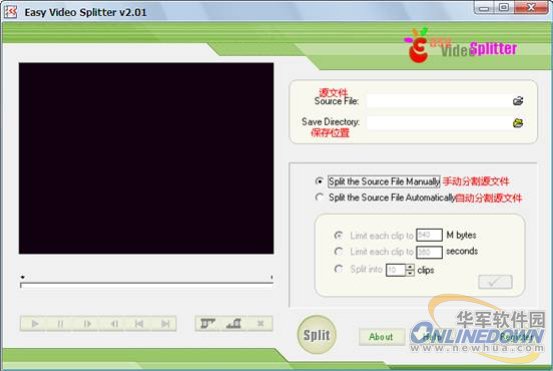Click the Play button
553x371 pixels.
pos(35,323)
